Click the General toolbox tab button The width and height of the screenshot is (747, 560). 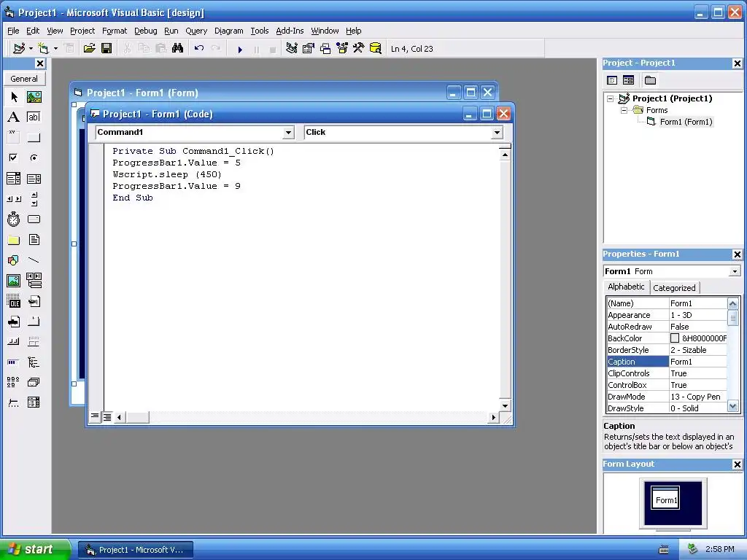(x=24, y=79)
